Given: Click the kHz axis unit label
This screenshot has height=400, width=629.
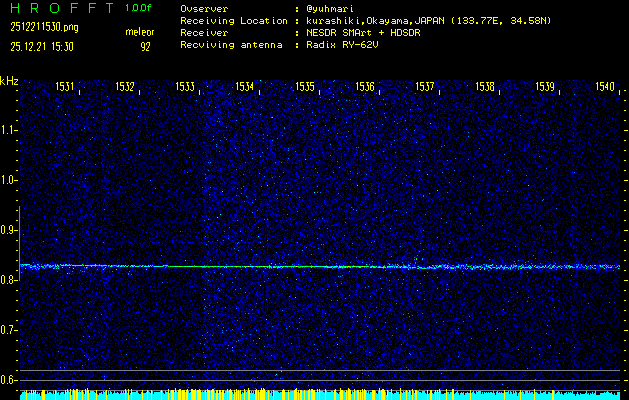Looking at the screenshot, I should 9,81.
